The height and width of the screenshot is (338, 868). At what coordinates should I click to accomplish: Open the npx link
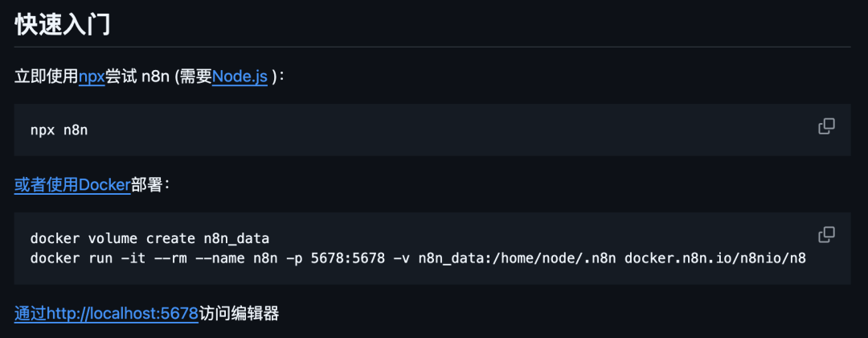92,76
